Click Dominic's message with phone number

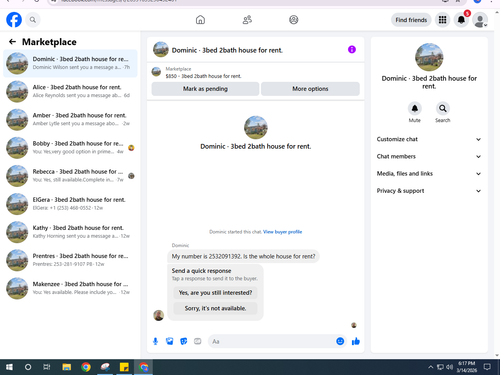[243, 256]
